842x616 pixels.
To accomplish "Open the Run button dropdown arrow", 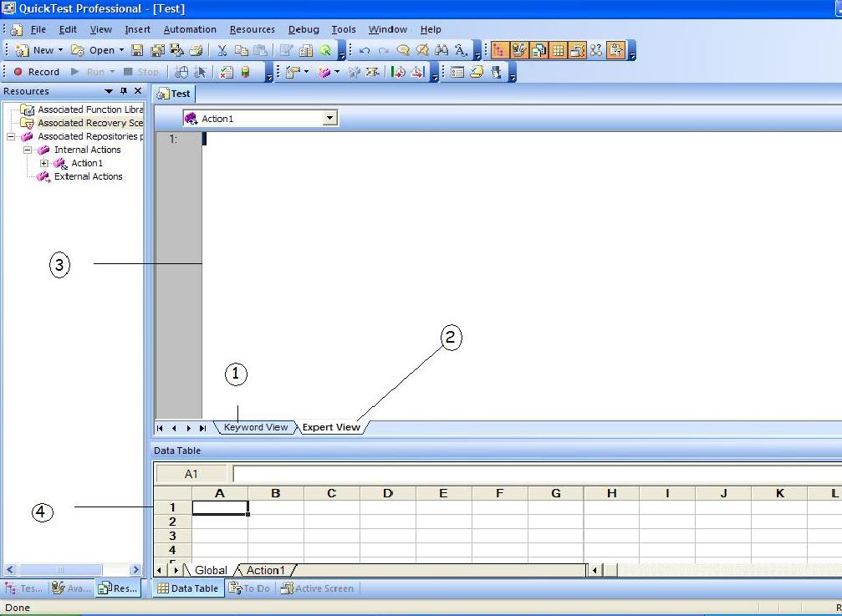I will (112, 72).
